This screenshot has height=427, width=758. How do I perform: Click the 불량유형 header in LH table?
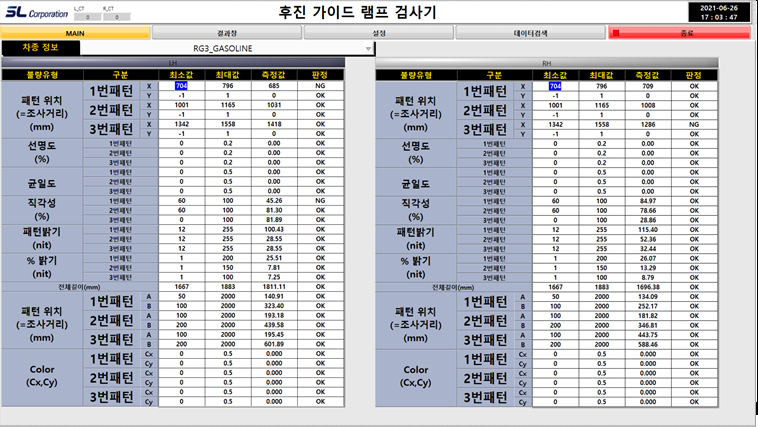click(42, 74)
